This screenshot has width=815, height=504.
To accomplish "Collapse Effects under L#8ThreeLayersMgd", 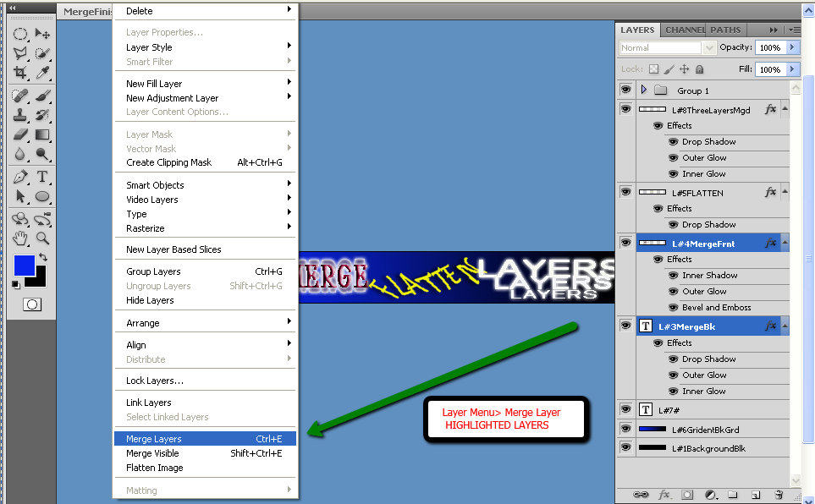I will point(784,109).
